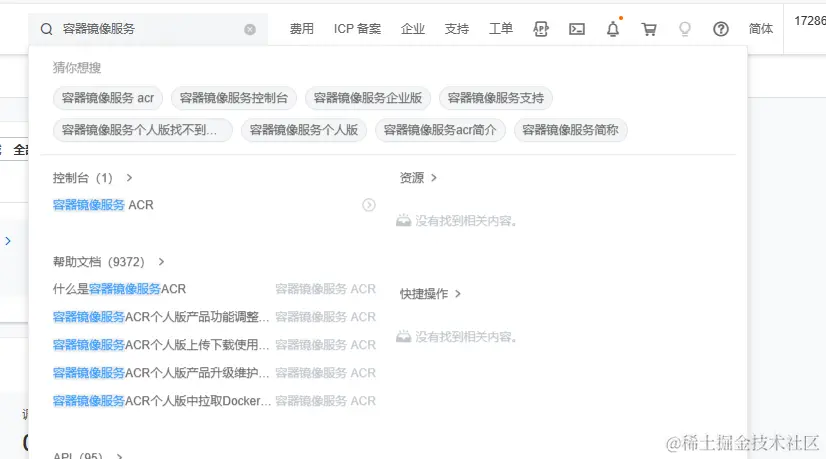Open the shopping cart
This screenshot has width=826, height=459.
pyautogui.click(x=649, y=29)
